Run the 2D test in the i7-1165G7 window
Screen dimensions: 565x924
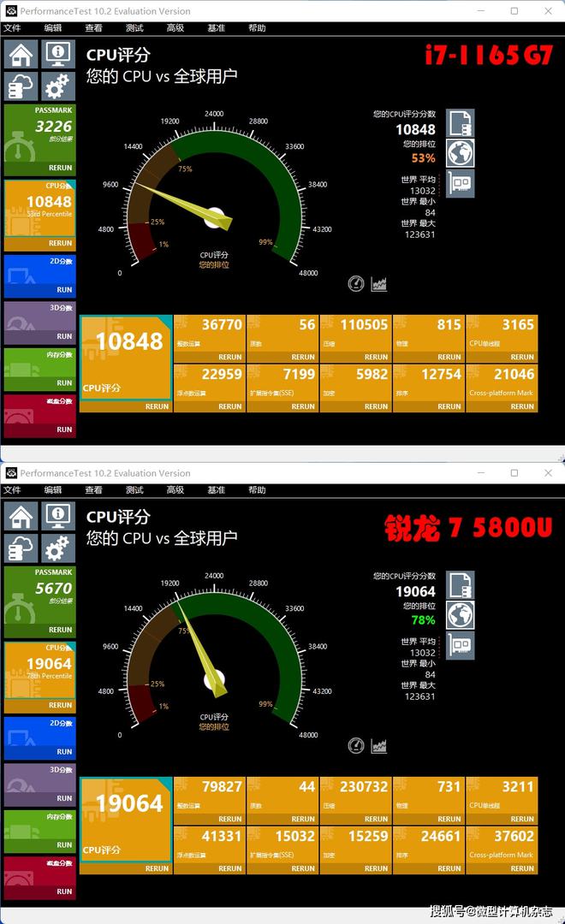pos(64,290)
